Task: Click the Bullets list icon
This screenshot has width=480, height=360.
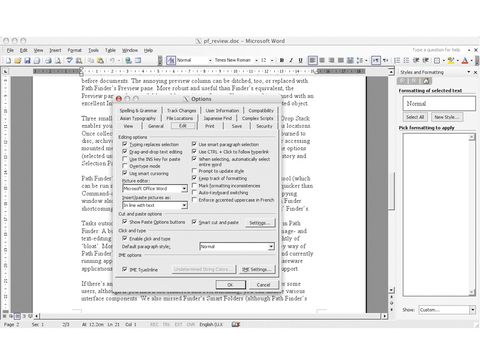Action: 406,60
